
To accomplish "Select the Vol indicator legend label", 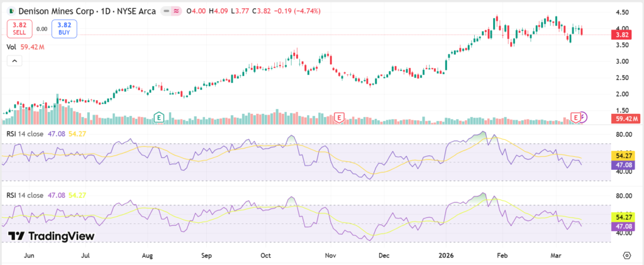I will coord(11,47).
